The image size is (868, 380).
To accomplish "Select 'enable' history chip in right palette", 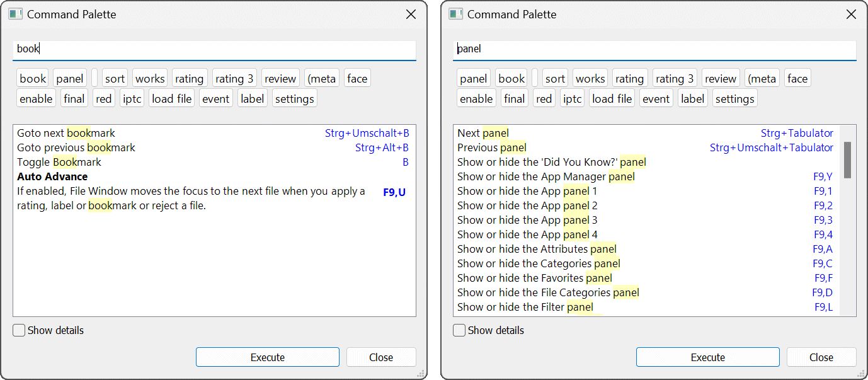I will tap(476, 99).
